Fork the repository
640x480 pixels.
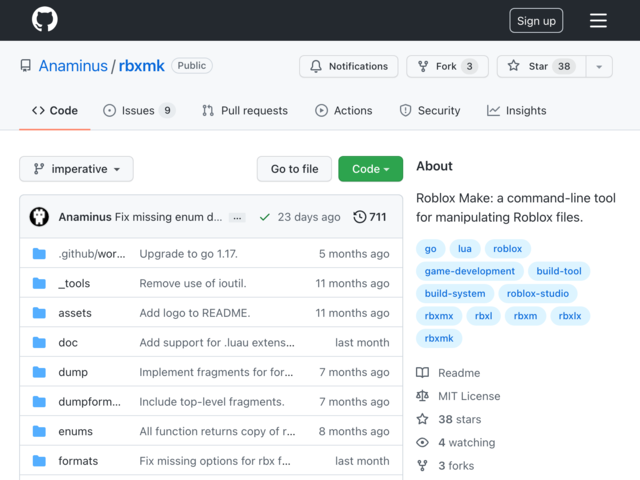pos(447,66)
